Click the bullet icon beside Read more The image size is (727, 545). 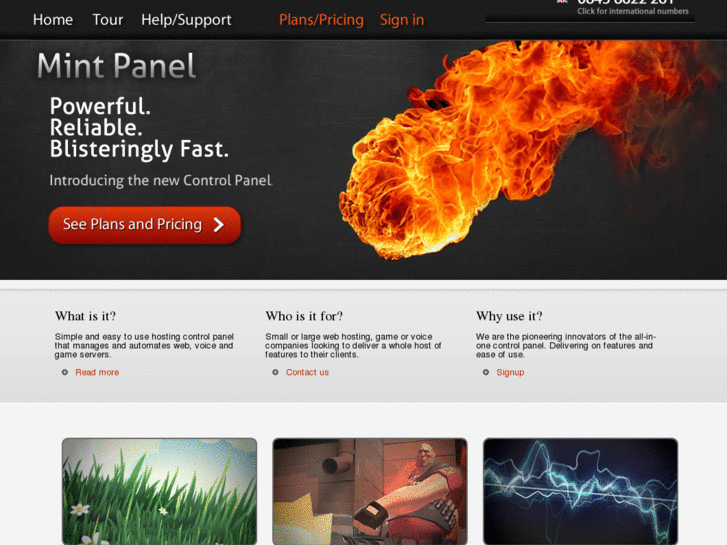(x=65, y=372)
